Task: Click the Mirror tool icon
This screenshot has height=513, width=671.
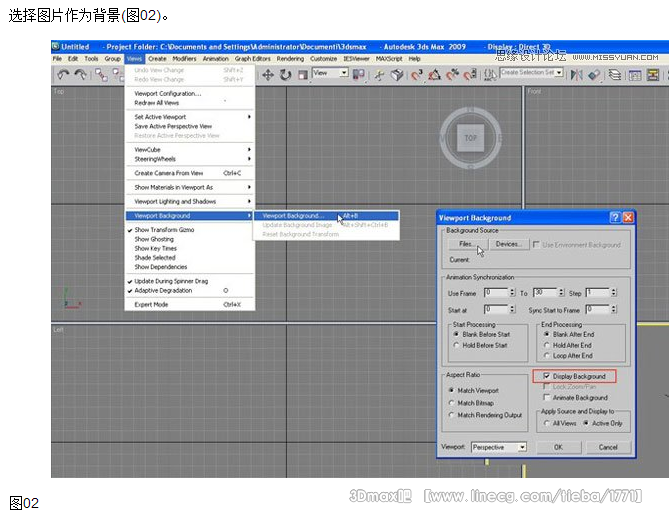Action: click(576, 75)
